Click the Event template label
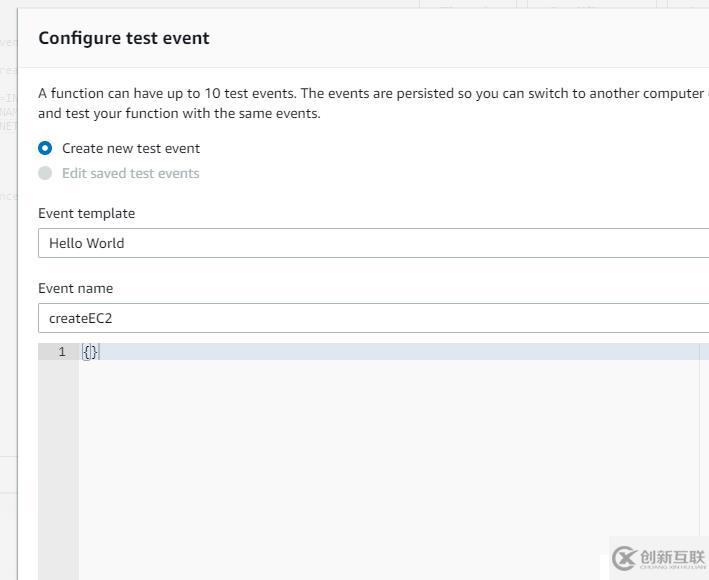This screenshot has height=580, width=709. point(86,213)
